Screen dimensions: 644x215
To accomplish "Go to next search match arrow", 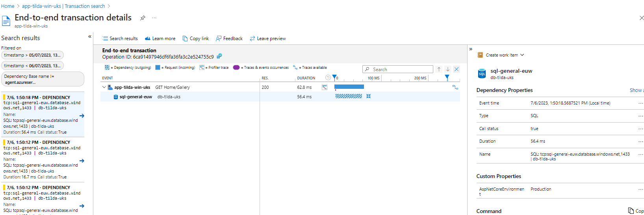I will [x=448, y=69].
